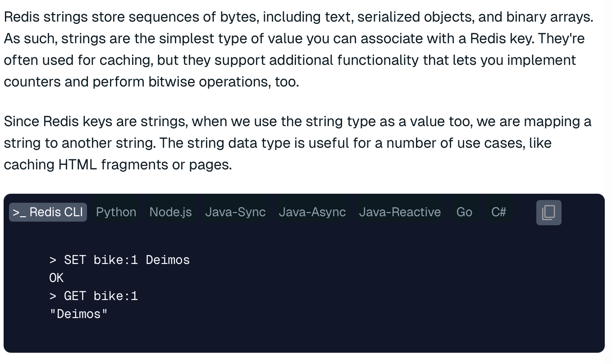Copy the code sample to clipboard
Screen dimensions: 612x364
(548, 212)
